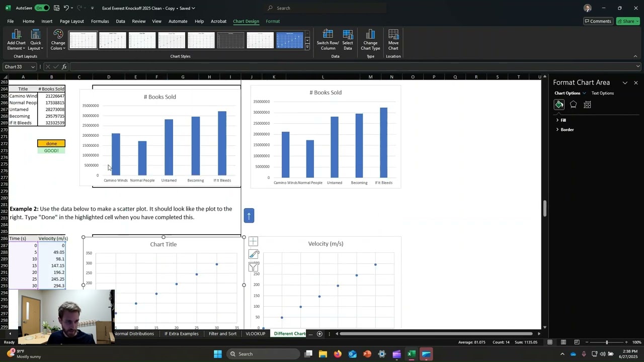The width and height of the screenshot is (644, 362).
Task: Open Fill & Line options in format pane
Action: 559,105
